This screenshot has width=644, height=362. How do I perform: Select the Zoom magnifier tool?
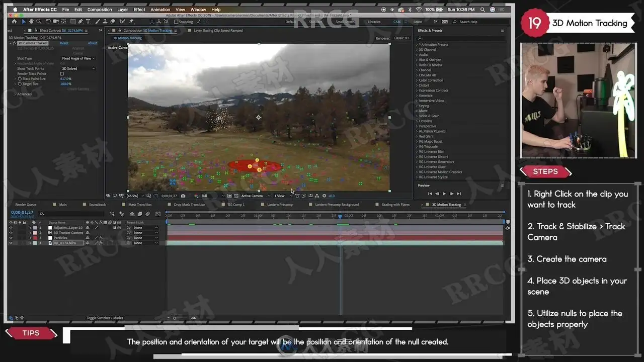[38, 22]
